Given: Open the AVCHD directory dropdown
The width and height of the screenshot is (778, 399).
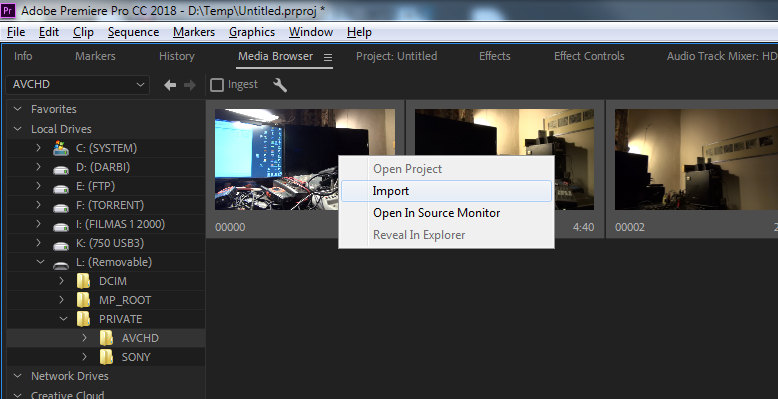Looking at the screenshot, I should pos(78,84).
